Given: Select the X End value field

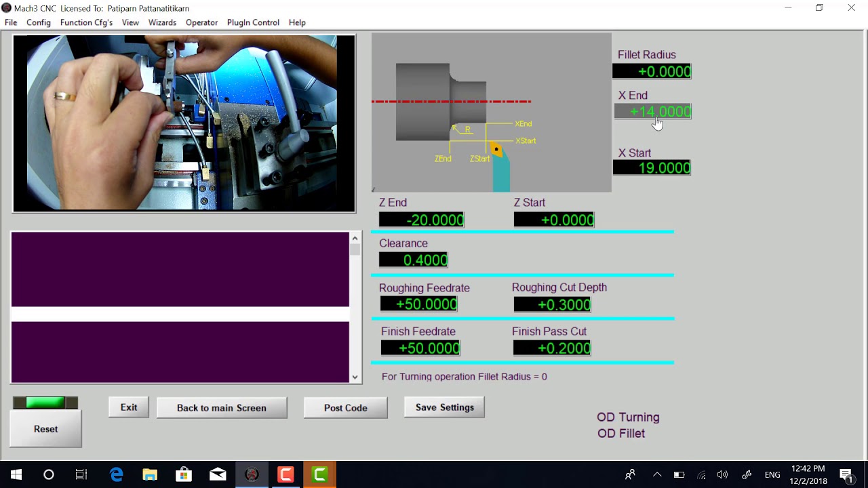Looking at the screenshot, I should pos(652,111).
